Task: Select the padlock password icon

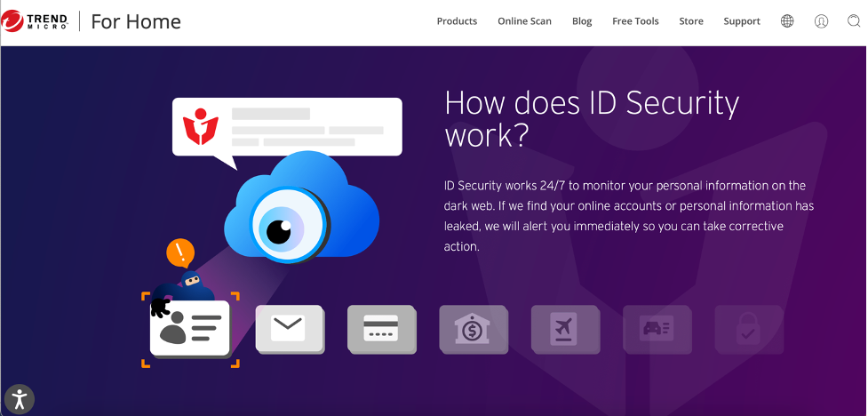Action: (x=749, y=329)
